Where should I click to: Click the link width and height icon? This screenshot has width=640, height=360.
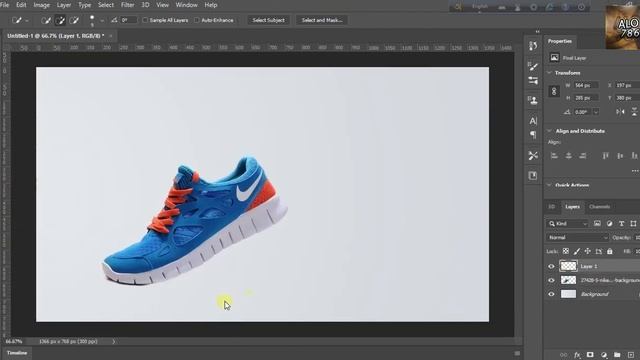pyautogui.click(x=554, y=91)
